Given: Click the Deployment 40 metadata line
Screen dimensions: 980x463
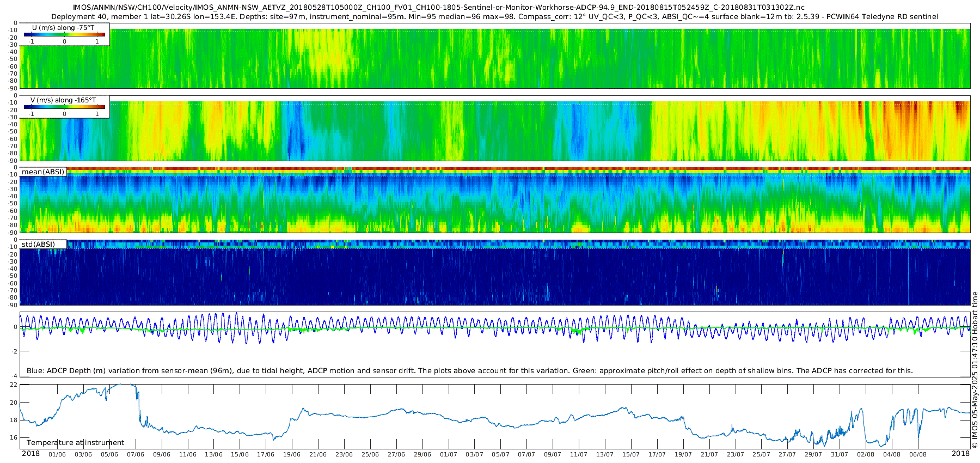Looking at the screenshot, I should [x=494, y=17].
